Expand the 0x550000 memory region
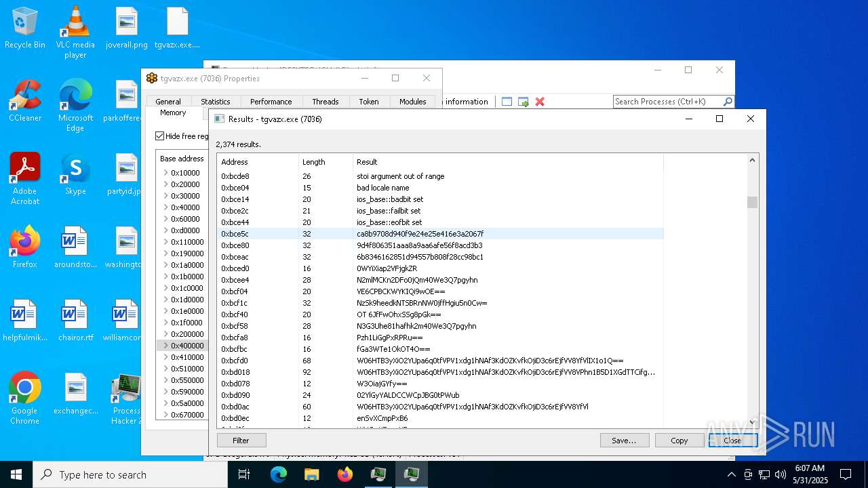This screenshot has height=488, width=868. tap(165, 380)
